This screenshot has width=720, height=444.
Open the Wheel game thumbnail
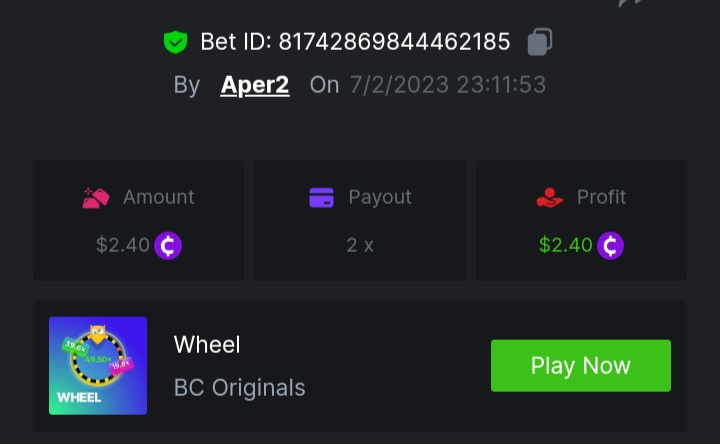98,366
